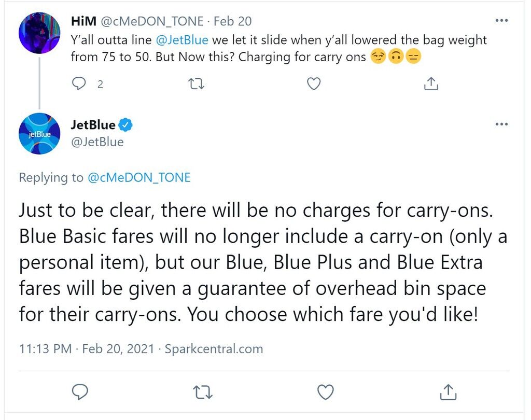Click the 11:13 PM Feb 20, 2021 timestamp
The width and height of the screenshot is (531, 420).
pyautogui.click(x=87, y=349)
